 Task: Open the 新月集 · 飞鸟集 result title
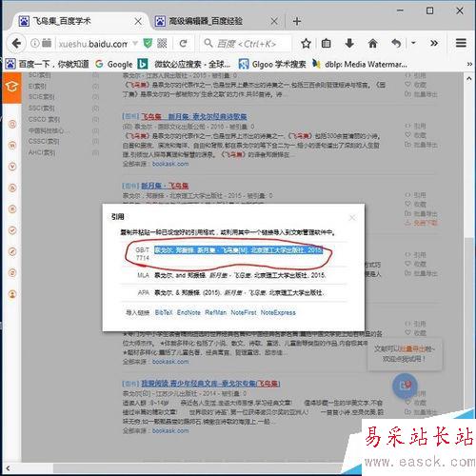(x=165, y=186)
